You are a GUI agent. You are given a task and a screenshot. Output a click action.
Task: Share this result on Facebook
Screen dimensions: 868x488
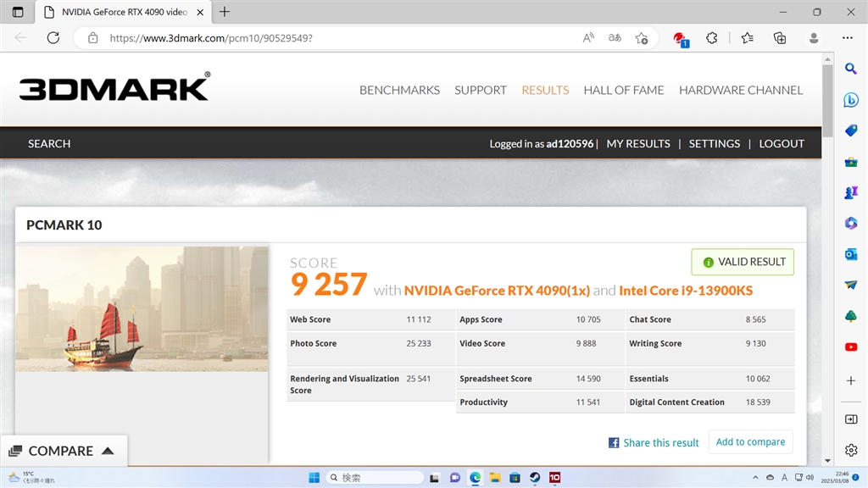tap(654, 442)
